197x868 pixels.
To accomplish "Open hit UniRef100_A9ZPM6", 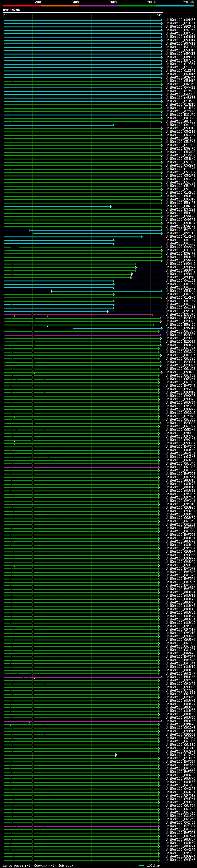I will click(180, 26).
